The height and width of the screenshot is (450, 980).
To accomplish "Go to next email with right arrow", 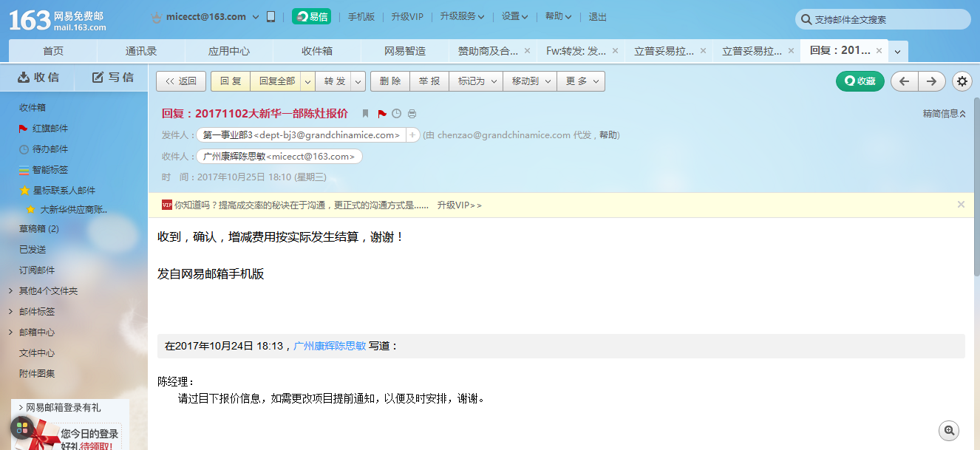I will tap(932, 81).
